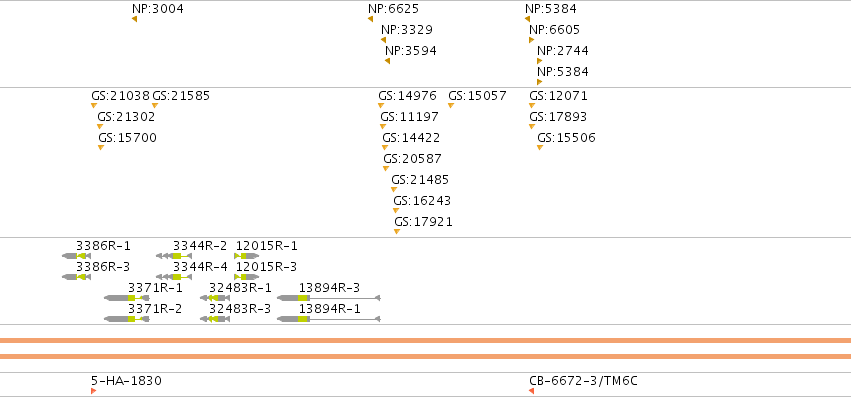Click the GS:21302 triangle marker
Screen dimensions: 851x397
coord(100,127)
